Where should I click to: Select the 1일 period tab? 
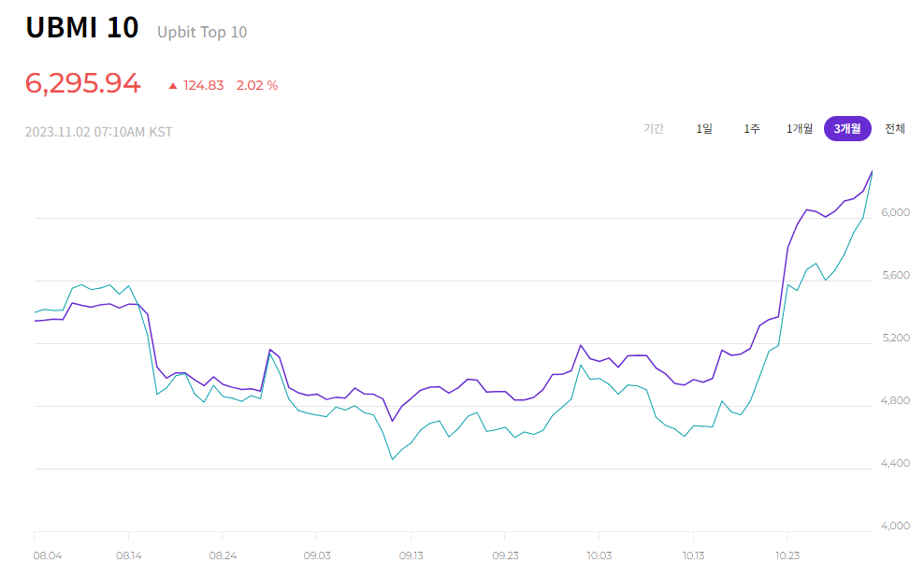pyautogui.click(x=703, y=128)
